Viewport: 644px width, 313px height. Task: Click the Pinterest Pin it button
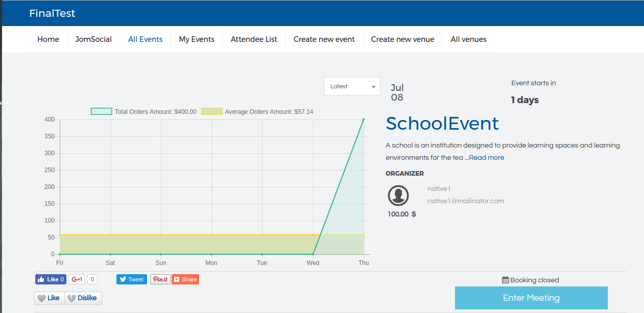click(160, 279)
